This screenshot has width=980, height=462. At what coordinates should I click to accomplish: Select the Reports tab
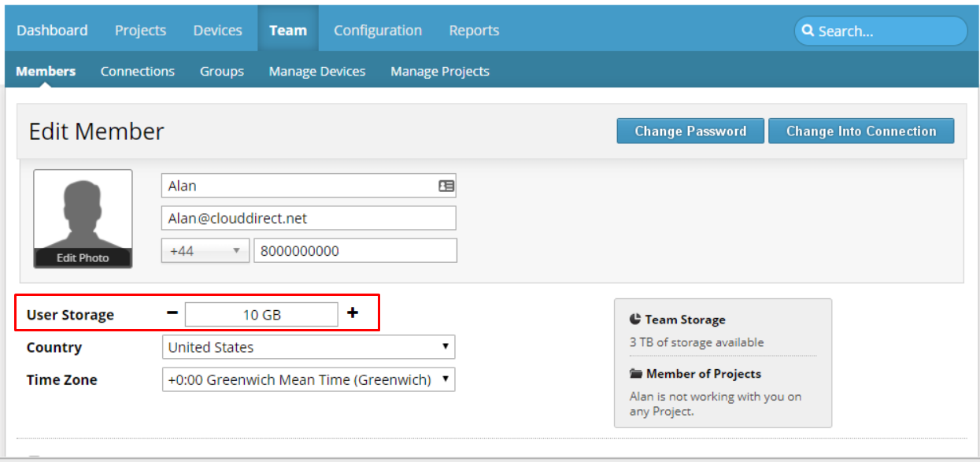coord(474,30)
